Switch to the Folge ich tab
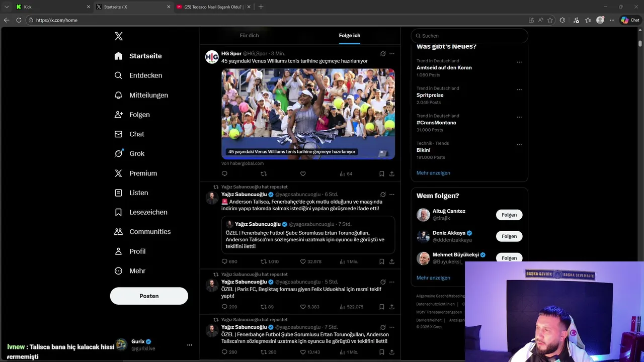 click(x=349, y=36)
